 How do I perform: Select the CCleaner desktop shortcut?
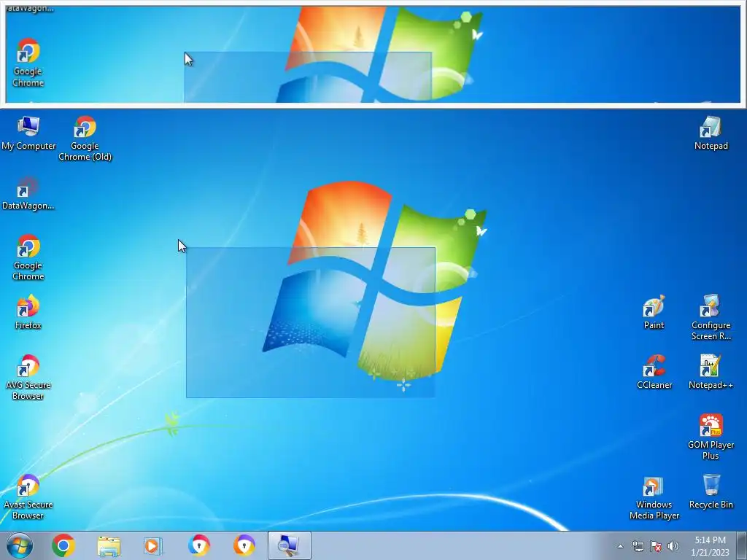click(x=654, y=373)
